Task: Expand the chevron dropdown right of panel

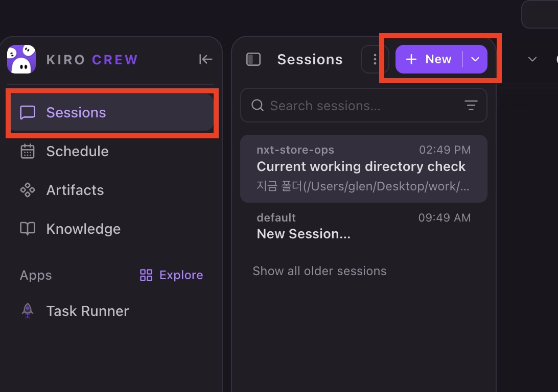Action: (532, 59)
